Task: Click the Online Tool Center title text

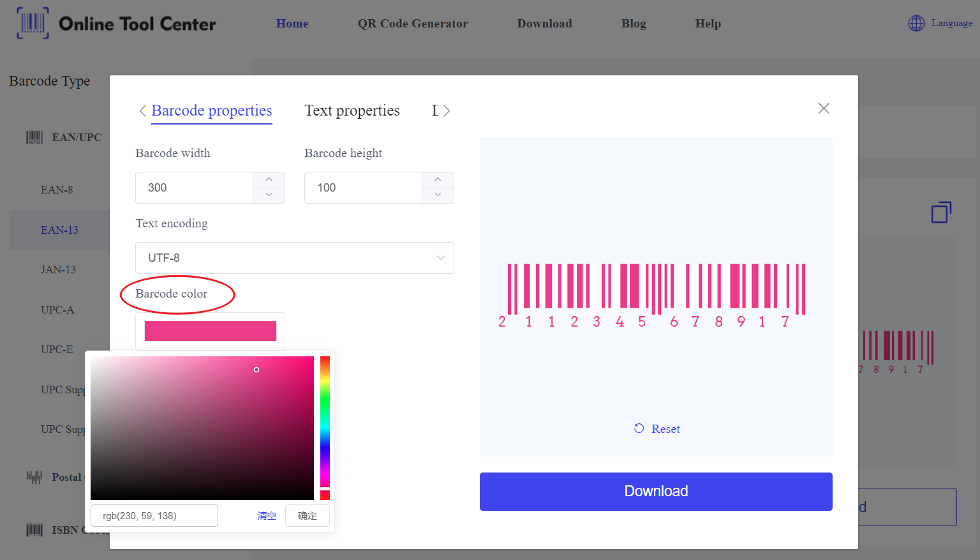Action: 137,24
